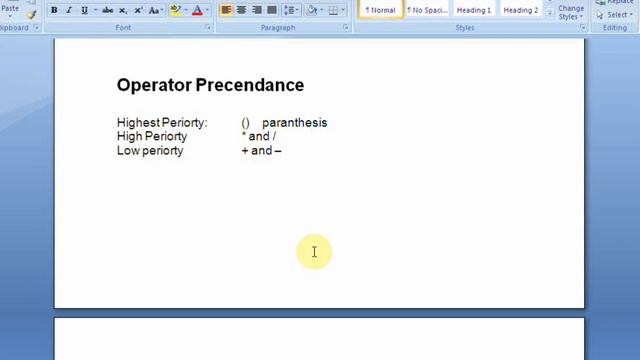Open the highlight color dropdown arrow
The height and width of the screenshot is (360, 640).
coord(186,10)
